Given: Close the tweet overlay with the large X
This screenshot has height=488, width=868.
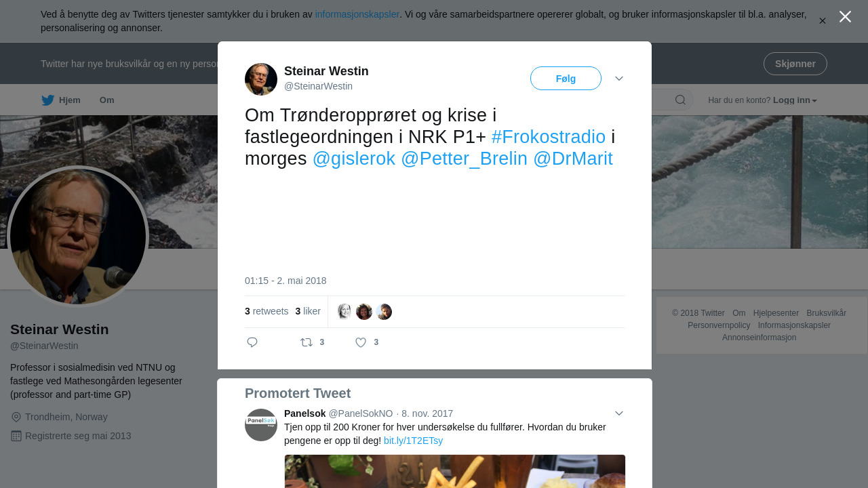Looking at the screenshot, I should (845, 16).
